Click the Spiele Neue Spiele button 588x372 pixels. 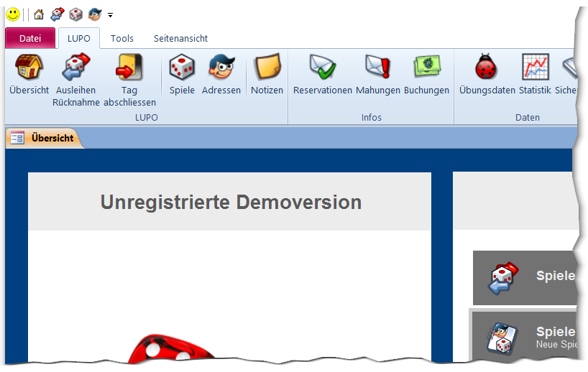524,335
